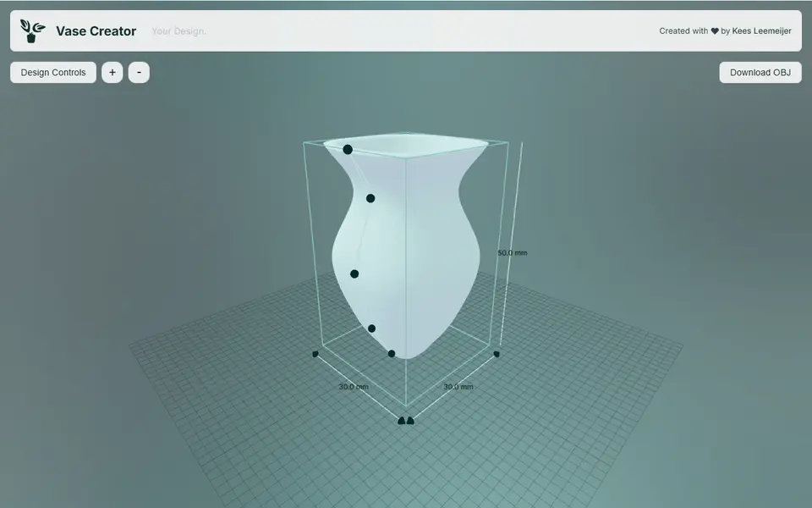Open the Design Controls panel
This screenshot has width=812, height=508.
53,73
